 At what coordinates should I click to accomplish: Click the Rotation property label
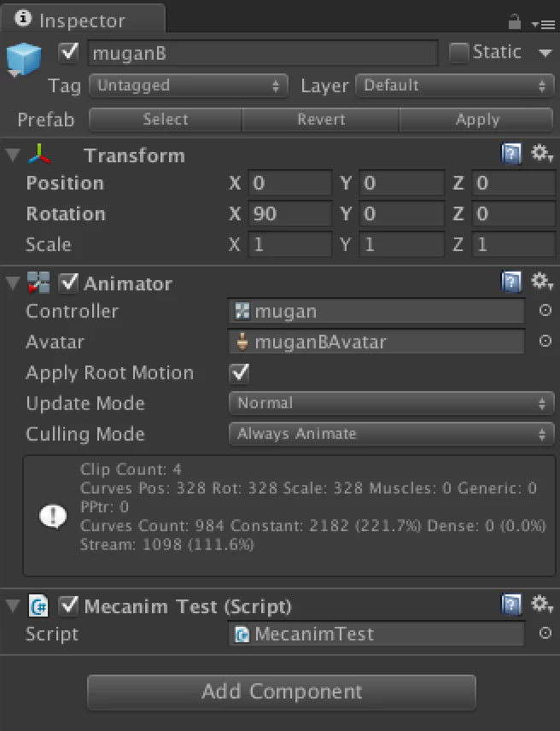(66, 213)
